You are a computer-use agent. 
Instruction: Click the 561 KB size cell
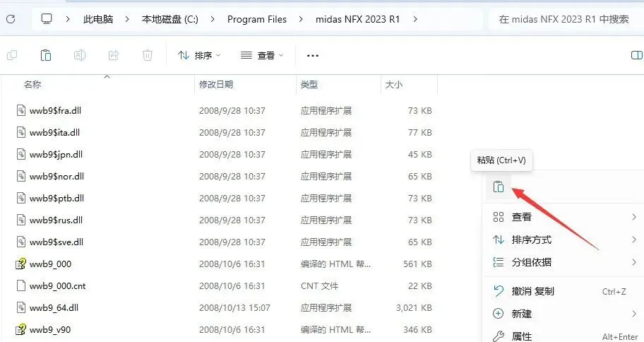tap(417, 264)
